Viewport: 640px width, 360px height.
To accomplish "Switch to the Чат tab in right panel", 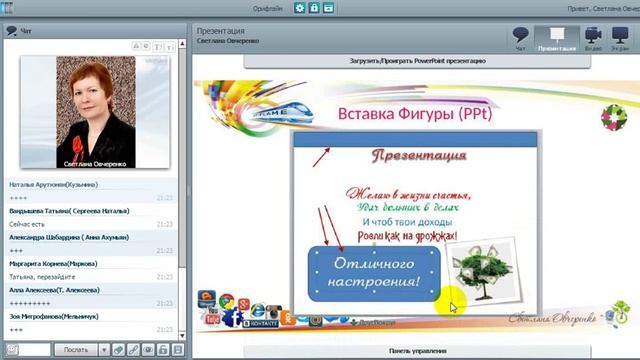I will (x=520, y=39).
